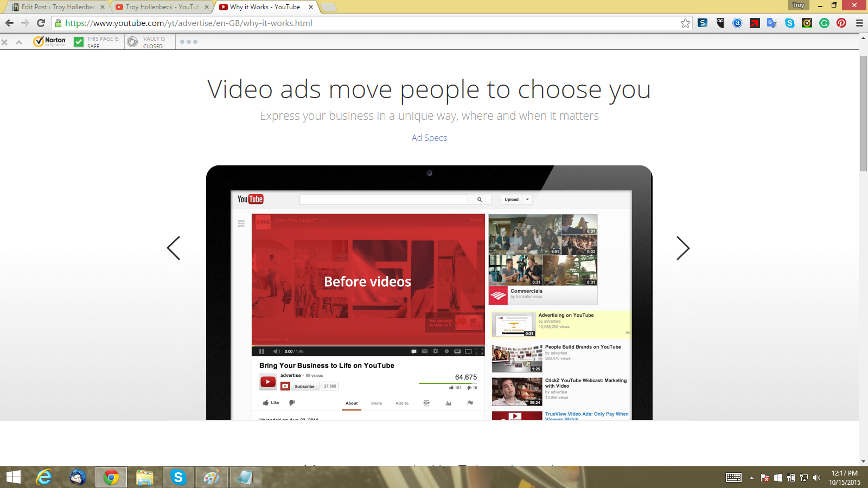This screenshot has height=488, width=868.
Task: Show hidden system tray icons
Action: 751,478
